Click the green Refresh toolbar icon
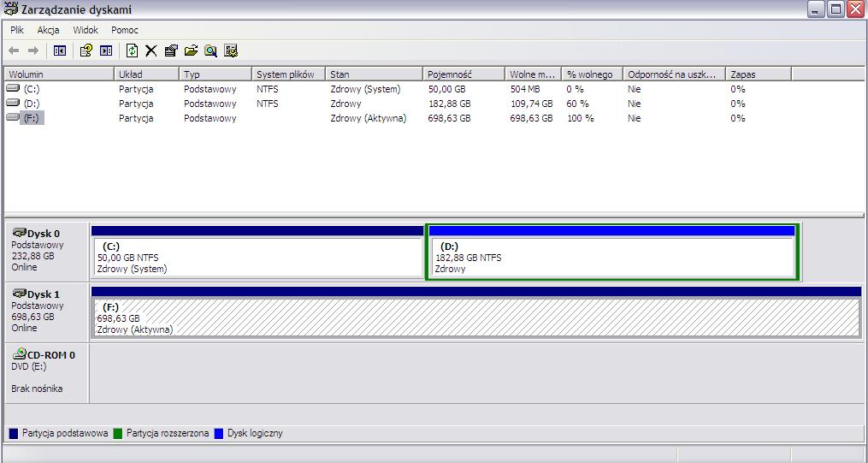The width and height of the screenshot is (868, 463). [132, 51]
